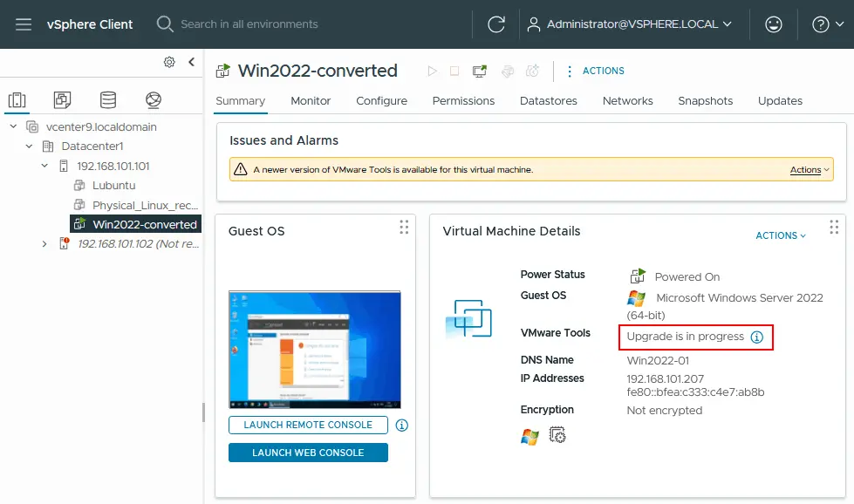Open the Networks tab
The width and height of the screenshot is (854, 504).
627,100
